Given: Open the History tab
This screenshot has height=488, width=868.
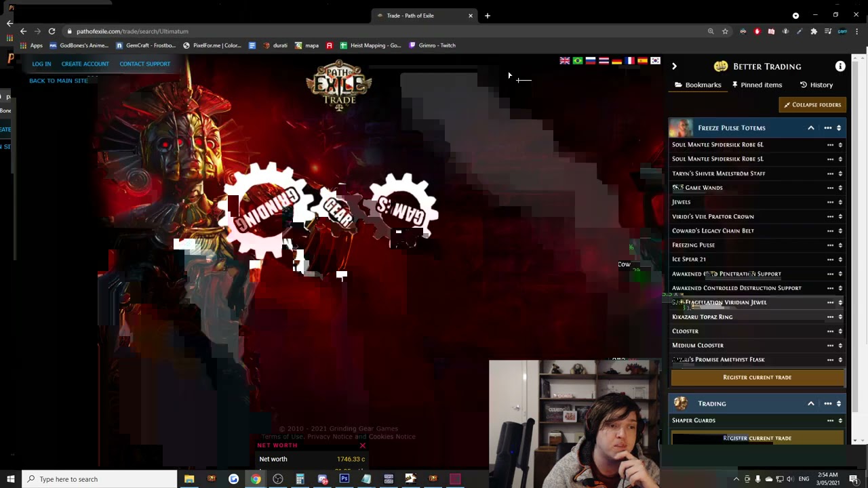Looking at the screenshot, I should (x=816, y=85).
